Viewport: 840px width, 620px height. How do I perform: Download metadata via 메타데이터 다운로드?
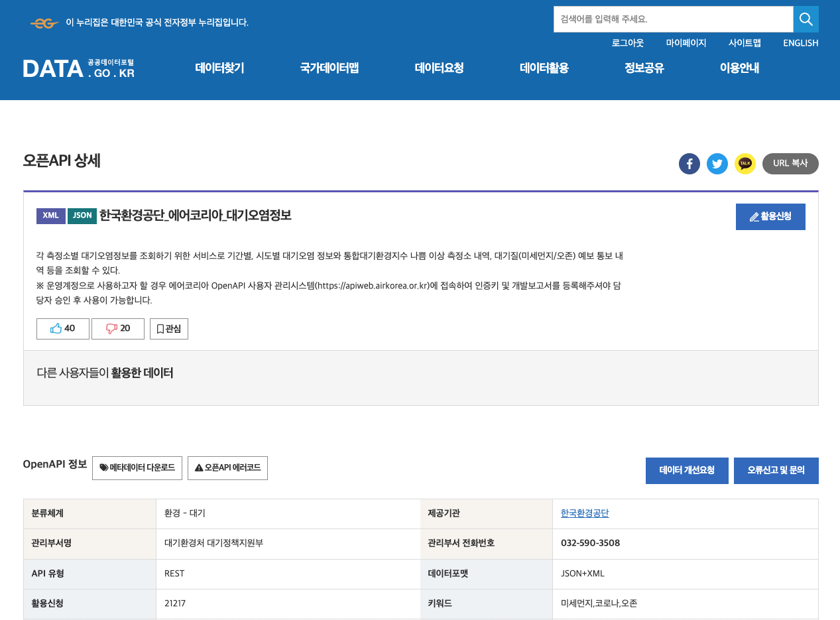pos(137,468)
